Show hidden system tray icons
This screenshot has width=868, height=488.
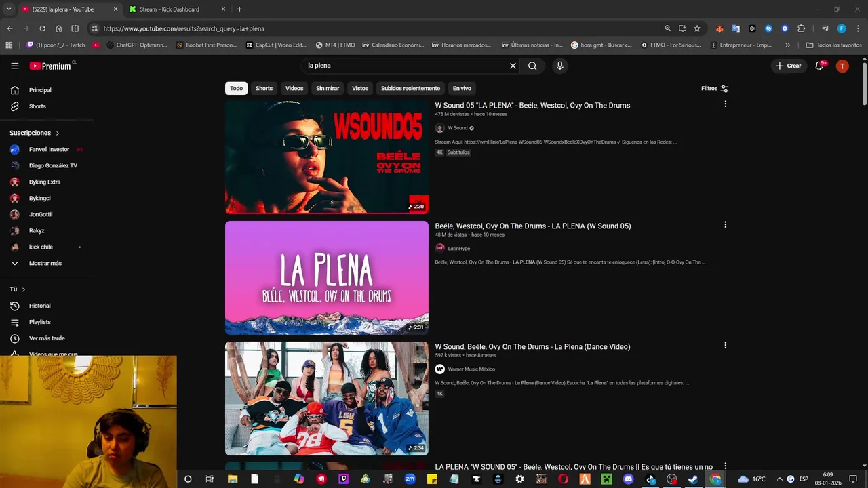(779, 479)
